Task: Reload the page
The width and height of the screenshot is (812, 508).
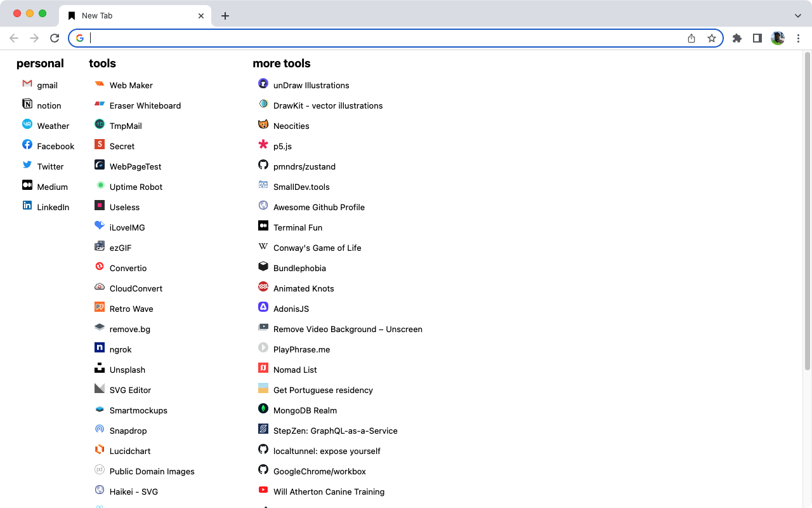Action: click(x=55, y=38)
